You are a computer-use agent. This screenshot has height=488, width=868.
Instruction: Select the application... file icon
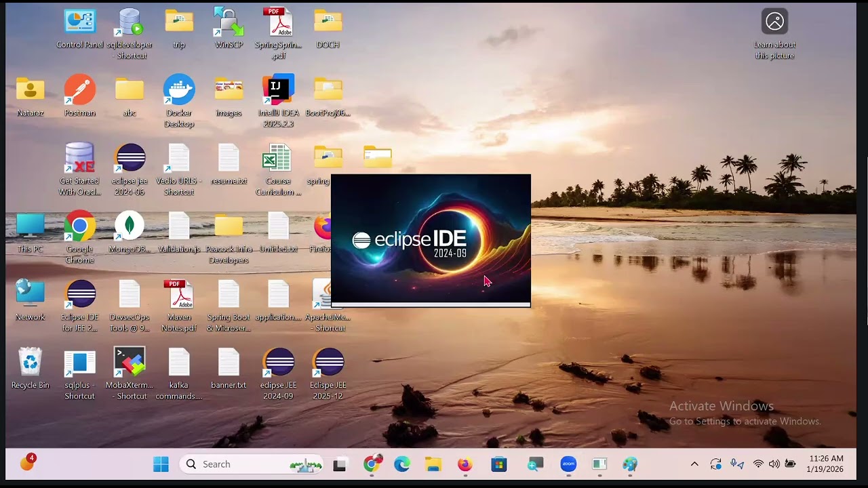[278, 300]
